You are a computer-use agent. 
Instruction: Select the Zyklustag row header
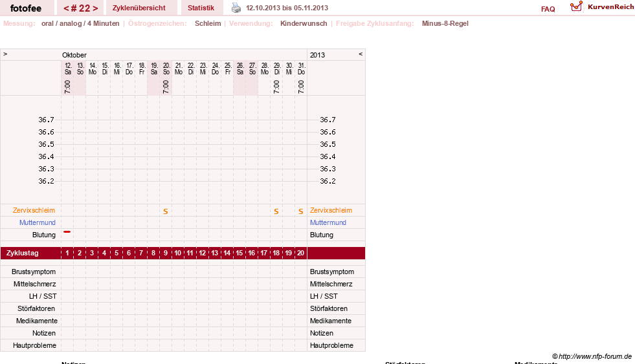(x=22, y=253)
